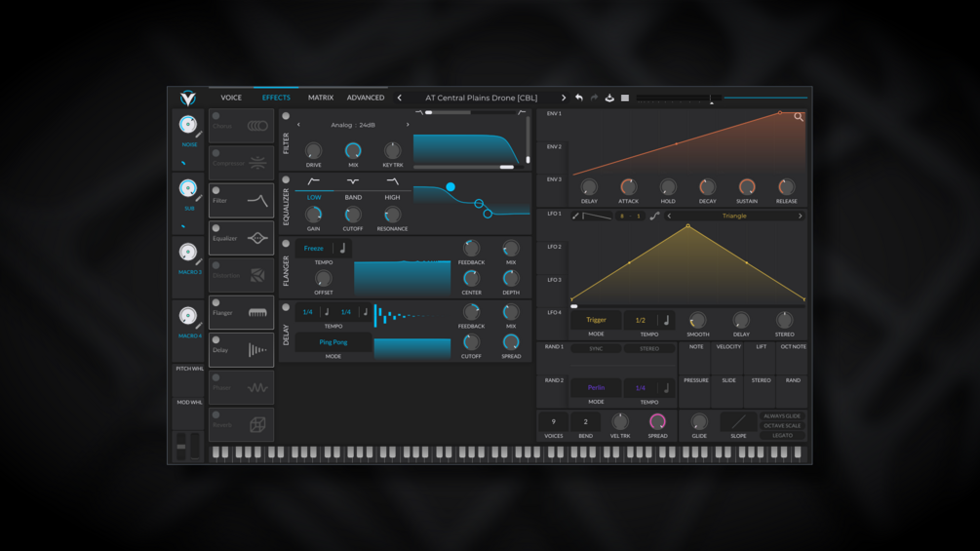Click the undo arrow icon
Screen dimensions: 980x551
(579, 98)
